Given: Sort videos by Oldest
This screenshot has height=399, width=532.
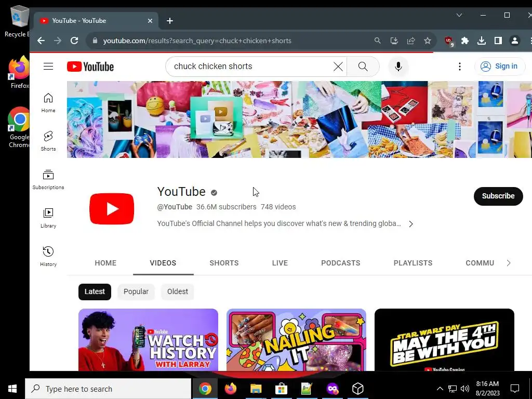Looking at the screenshot, I should click(178, 292).
